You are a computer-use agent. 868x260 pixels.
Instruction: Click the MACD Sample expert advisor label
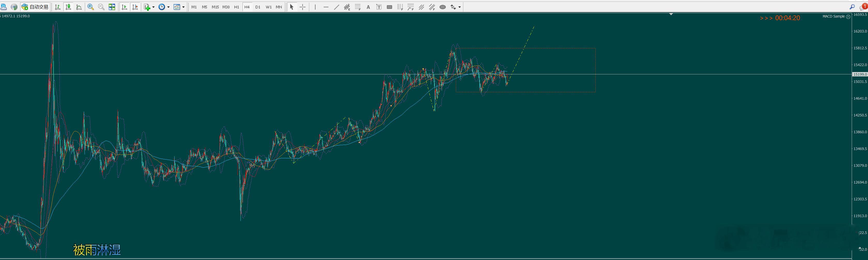834,16
